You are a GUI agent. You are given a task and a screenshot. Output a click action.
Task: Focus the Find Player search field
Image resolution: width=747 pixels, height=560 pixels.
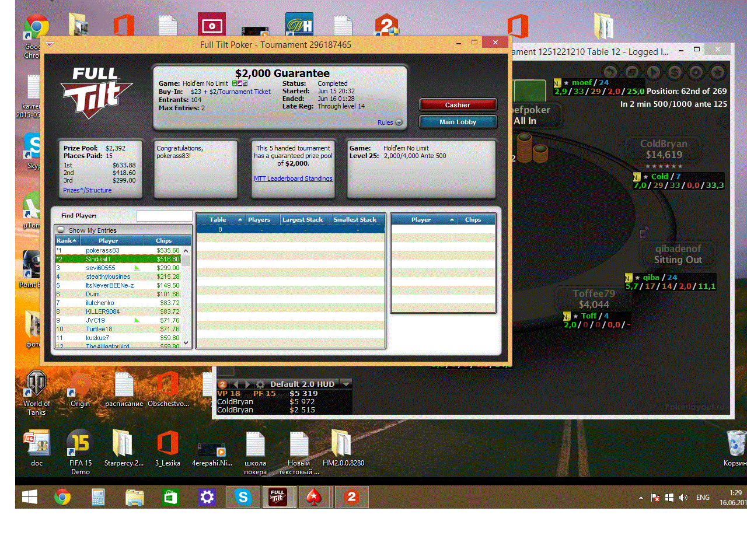[x=164, y=216]
